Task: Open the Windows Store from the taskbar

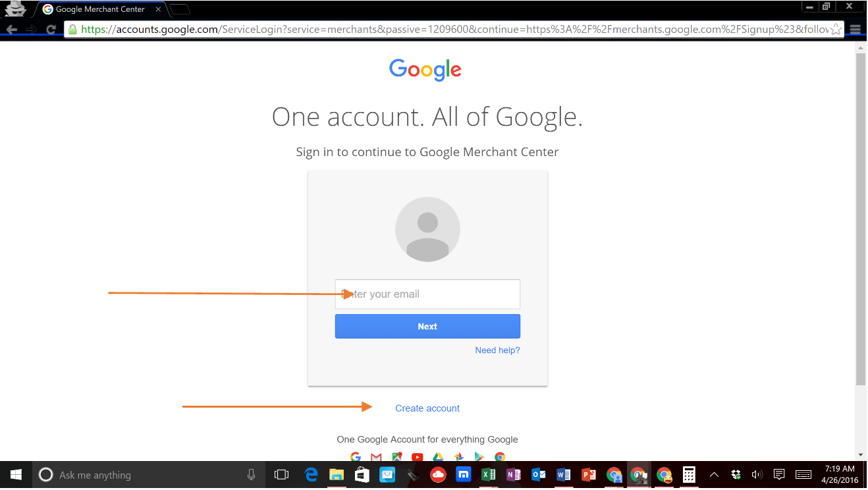Action: 362,475
